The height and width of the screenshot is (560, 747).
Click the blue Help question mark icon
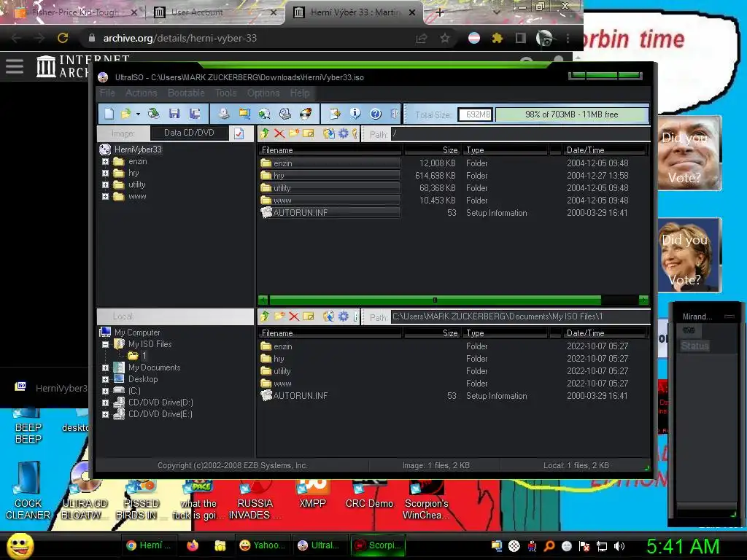[x=376, y=114]
